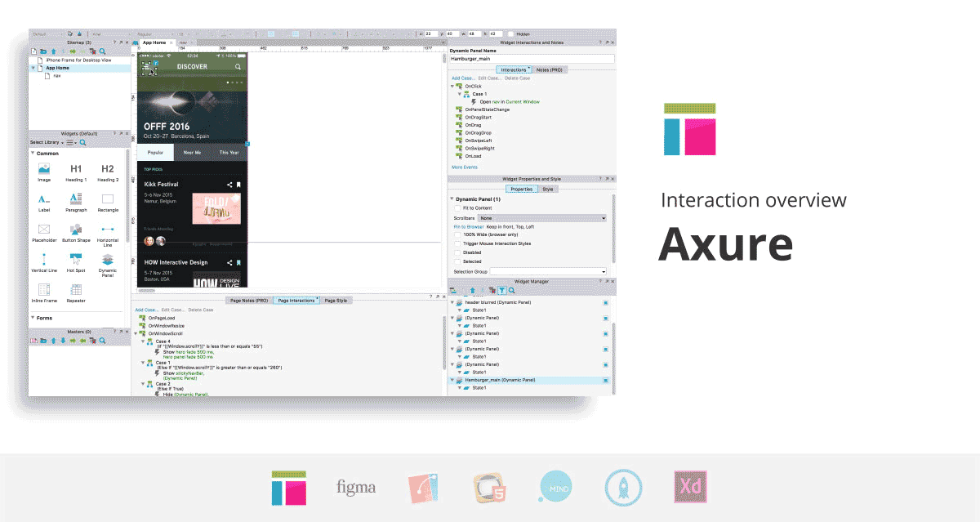Click the Dynamic Panel Name input field
The width and height of the screenshot is (980, 522).
[x=531, y=59]
